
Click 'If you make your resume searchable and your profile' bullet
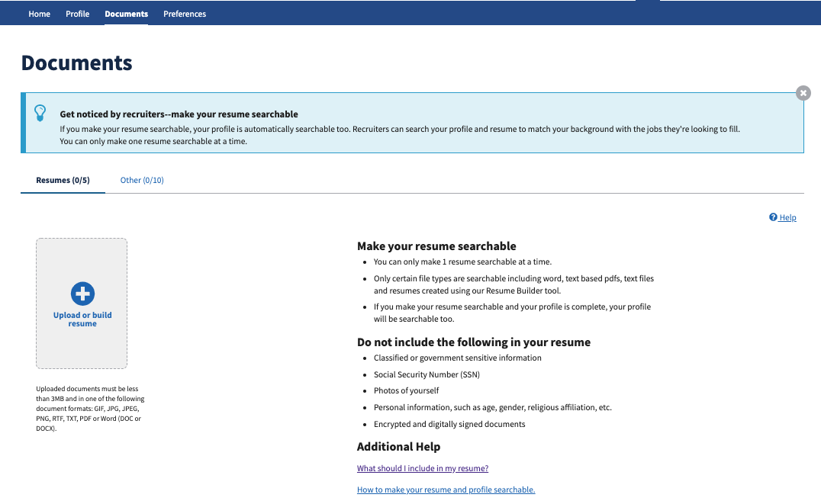512,313
